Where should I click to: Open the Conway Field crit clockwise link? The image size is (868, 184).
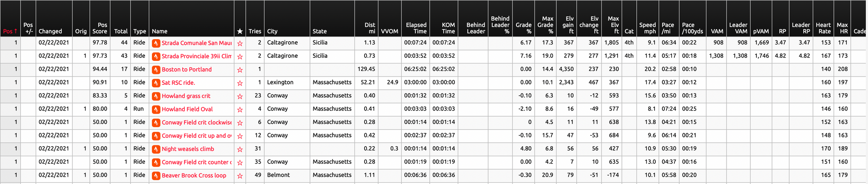(x=197, y=123)
